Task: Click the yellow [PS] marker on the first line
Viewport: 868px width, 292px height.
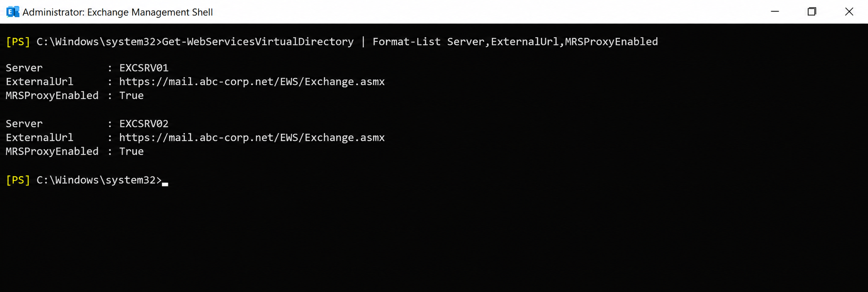Action: [18, 42]
